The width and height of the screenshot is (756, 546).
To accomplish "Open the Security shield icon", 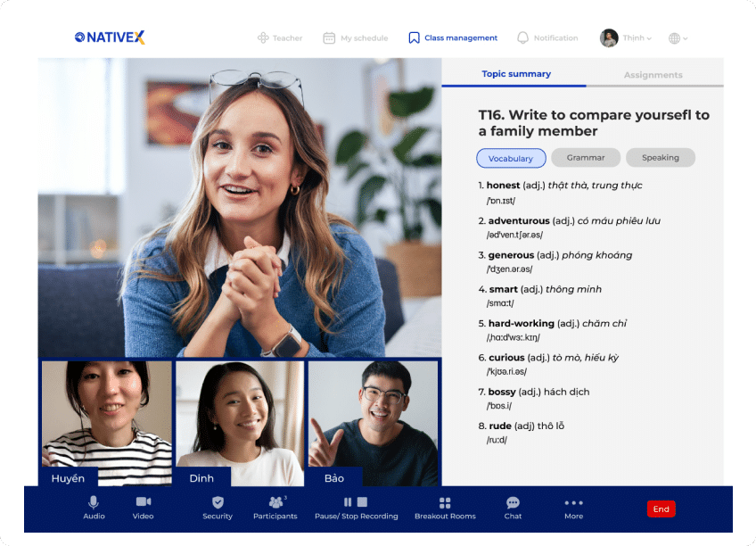I will coord(218,503).
